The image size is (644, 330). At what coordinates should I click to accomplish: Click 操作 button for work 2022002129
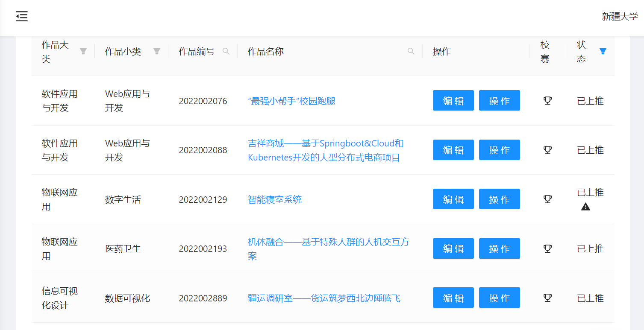499,199
